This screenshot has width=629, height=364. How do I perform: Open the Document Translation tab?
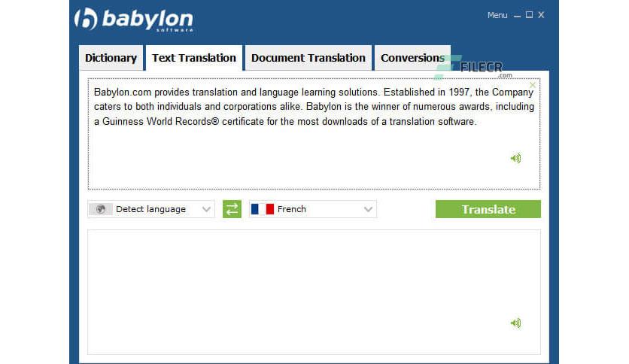click(308, 58)
